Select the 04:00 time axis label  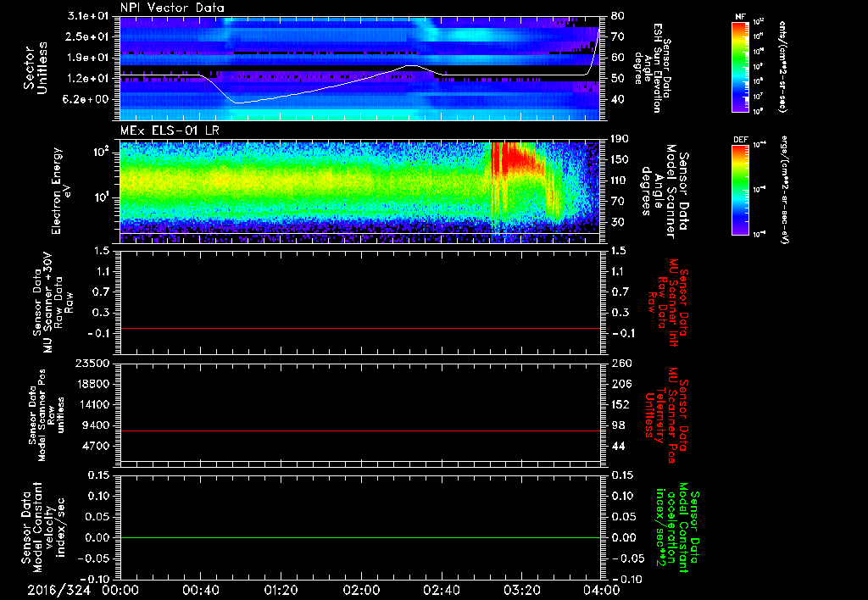point(602,590)
